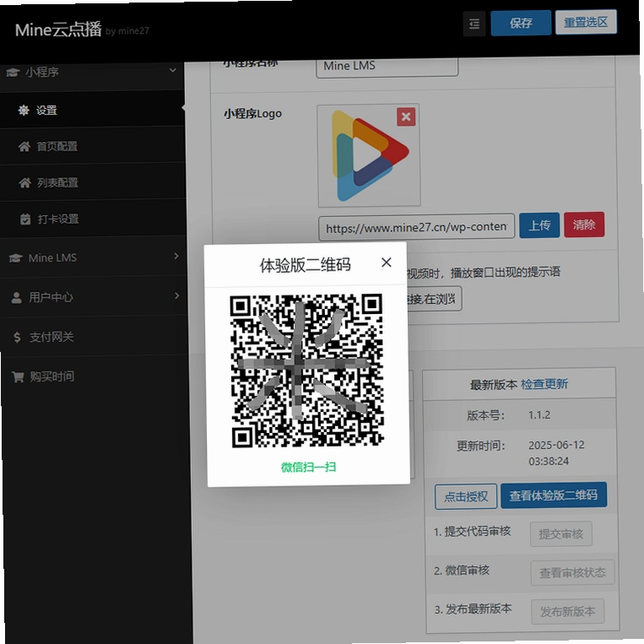Click the graduation cap icon beside Mine LMS
The height and width of the screenshot is (644, 644).
click(16, 258)
